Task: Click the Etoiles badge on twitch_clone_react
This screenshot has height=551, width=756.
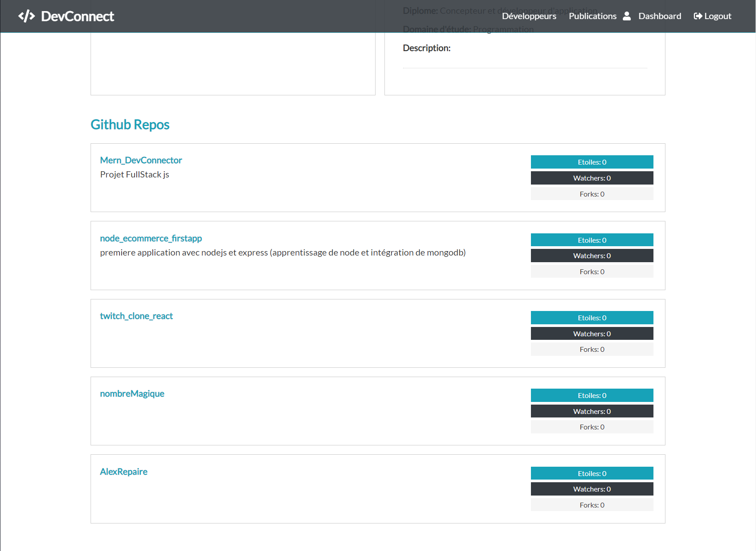Action: coord(592,318)
